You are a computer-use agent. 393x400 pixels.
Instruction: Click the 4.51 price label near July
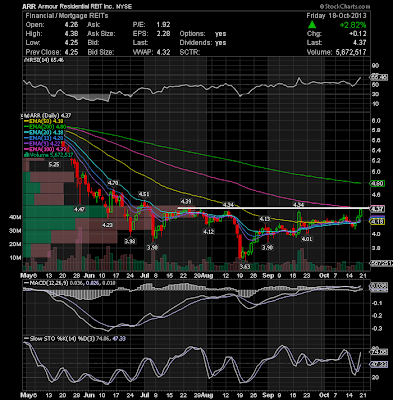coord(144,194)
